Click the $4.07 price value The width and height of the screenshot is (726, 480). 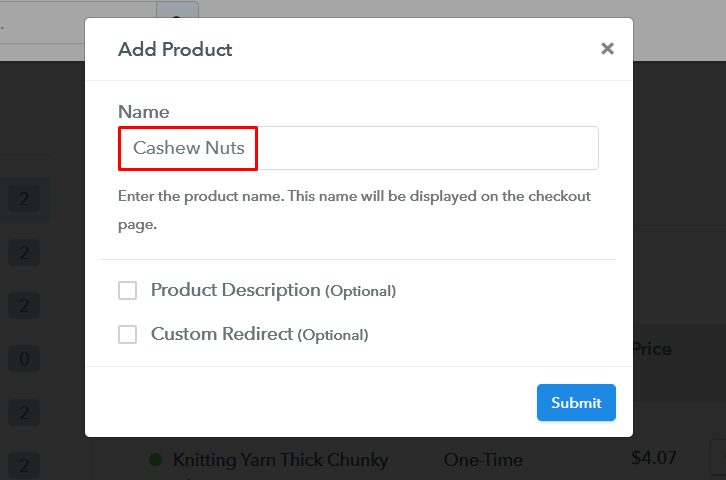pyautogui.click(x=654, y=458)
